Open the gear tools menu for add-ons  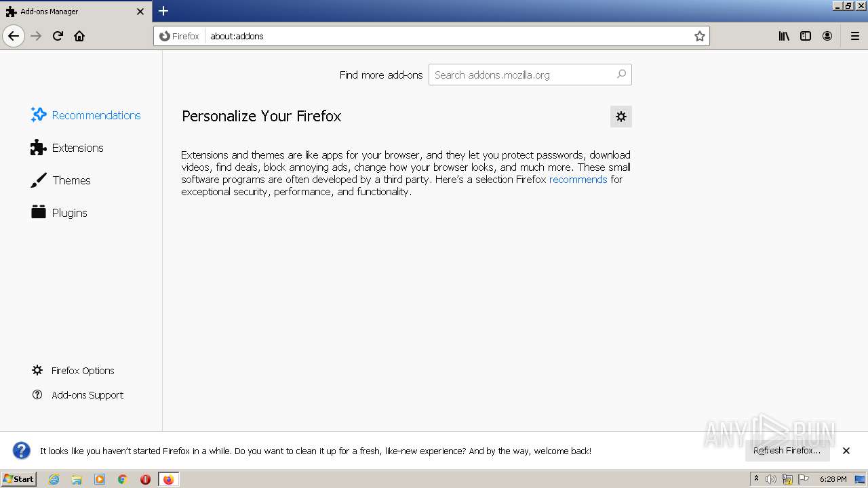[x=621, y=117]
